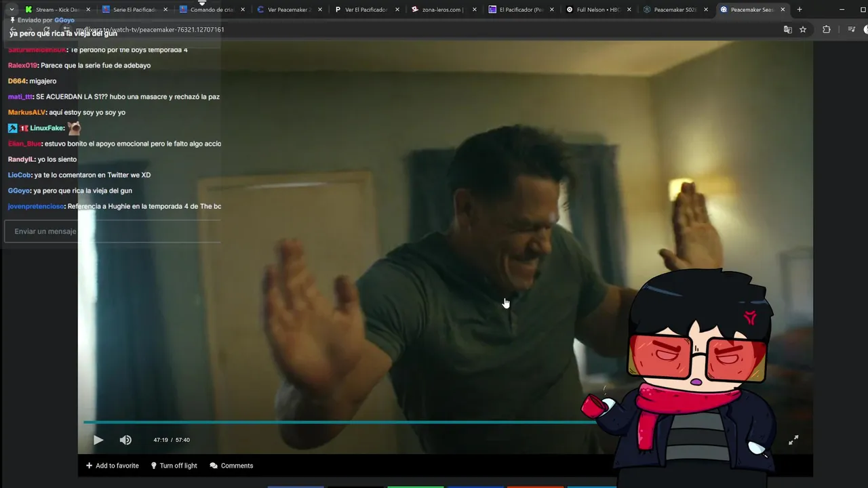This screenshot has height=488, width=868.
Task: Click the '47:19 / 57:40' video time display
Action: tap(172, 440)
